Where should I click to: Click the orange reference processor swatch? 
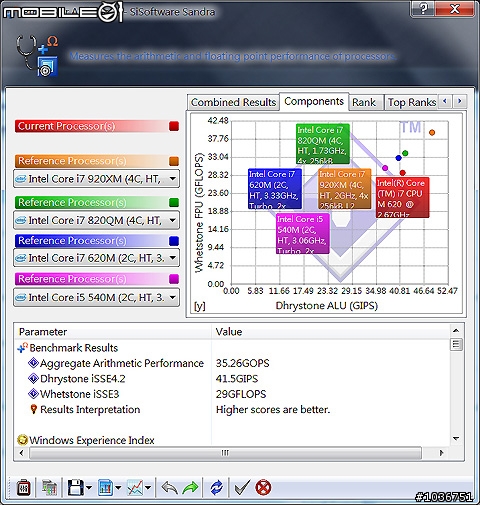tap(174, 161)
